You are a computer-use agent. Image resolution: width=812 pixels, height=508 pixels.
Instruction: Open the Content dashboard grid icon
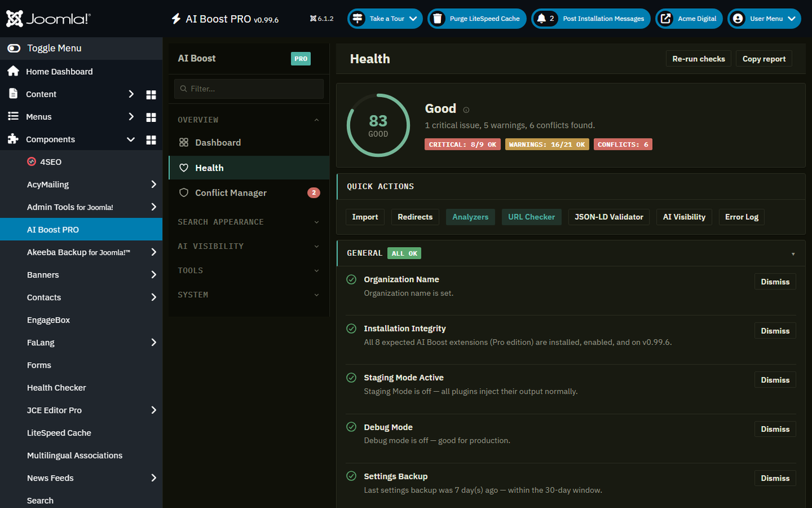(151, 95)
